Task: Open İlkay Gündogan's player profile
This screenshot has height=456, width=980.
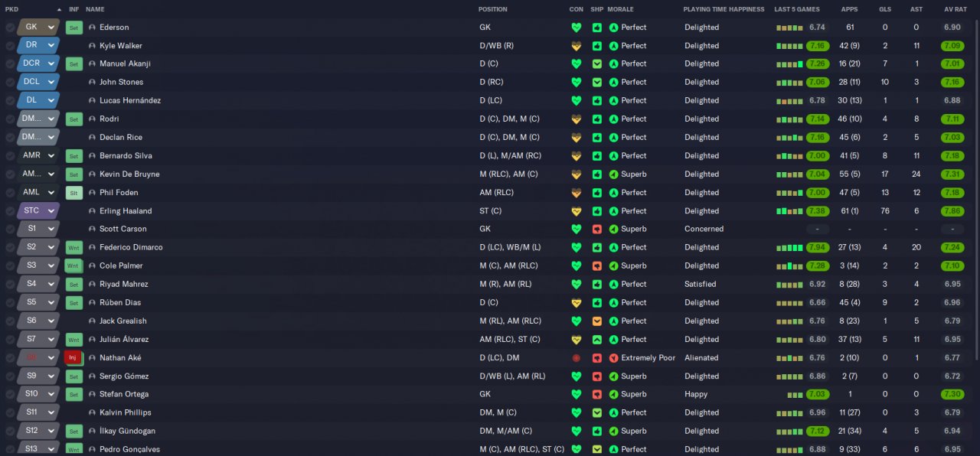Action: click(x=129, y=432)
